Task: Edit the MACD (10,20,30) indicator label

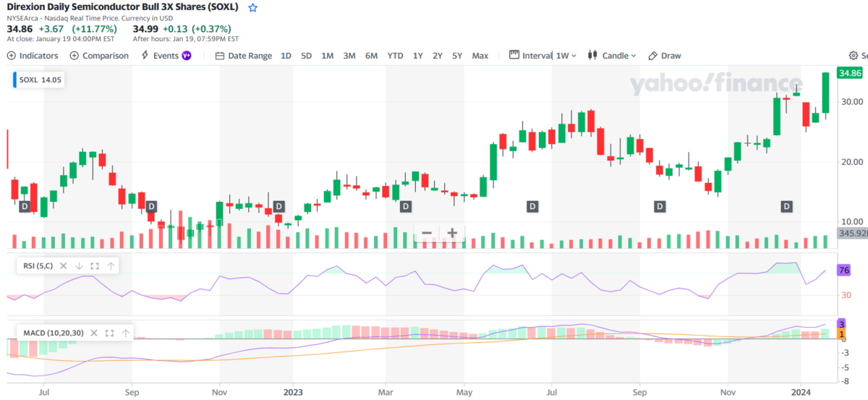Action: click(x=53, y=333)
